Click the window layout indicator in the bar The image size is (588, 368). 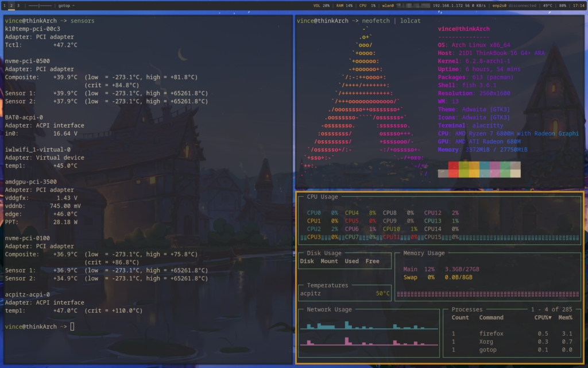[40, 5]
